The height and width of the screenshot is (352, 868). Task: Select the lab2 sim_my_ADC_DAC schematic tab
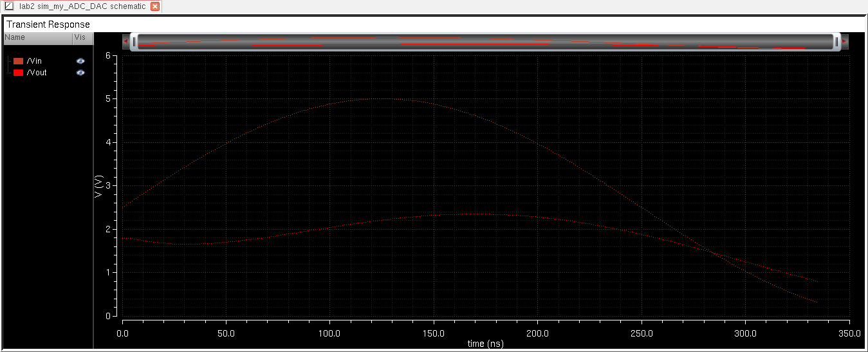[x=82, y=6]
